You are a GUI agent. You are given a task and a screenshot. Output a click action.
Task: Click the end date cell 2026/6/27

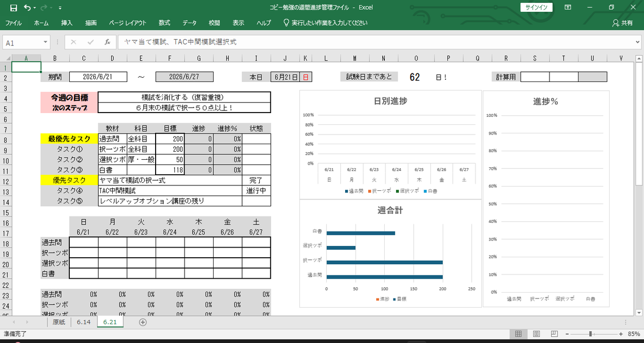184,77
